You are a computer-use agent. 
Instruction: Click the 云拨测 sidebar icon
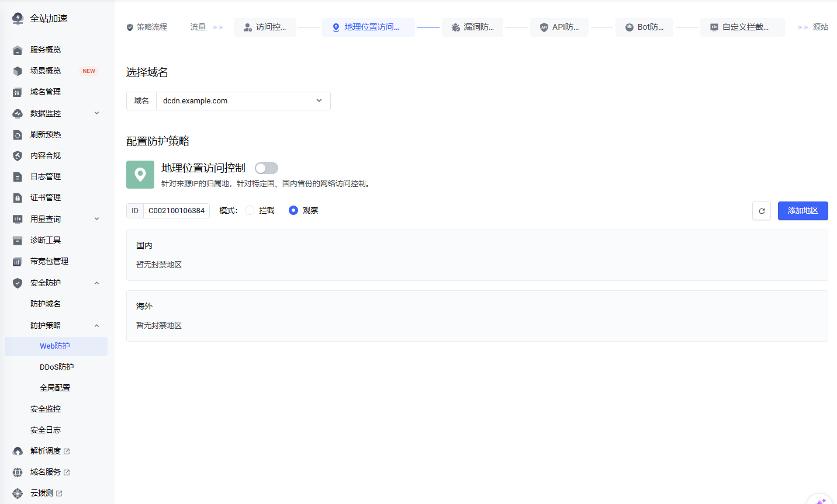point(18,493)
